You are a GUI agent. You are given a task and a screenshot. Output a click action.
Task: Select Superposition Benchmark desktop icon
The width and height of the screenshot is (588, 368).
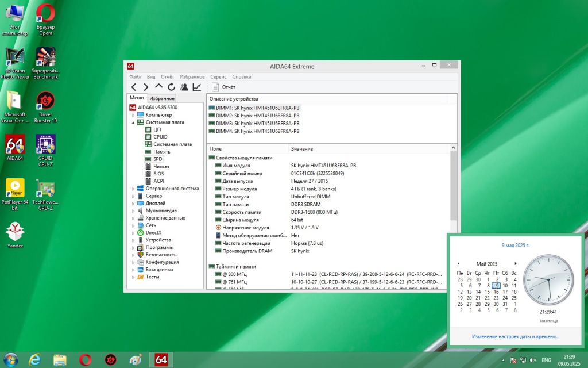tap(45, 63)
